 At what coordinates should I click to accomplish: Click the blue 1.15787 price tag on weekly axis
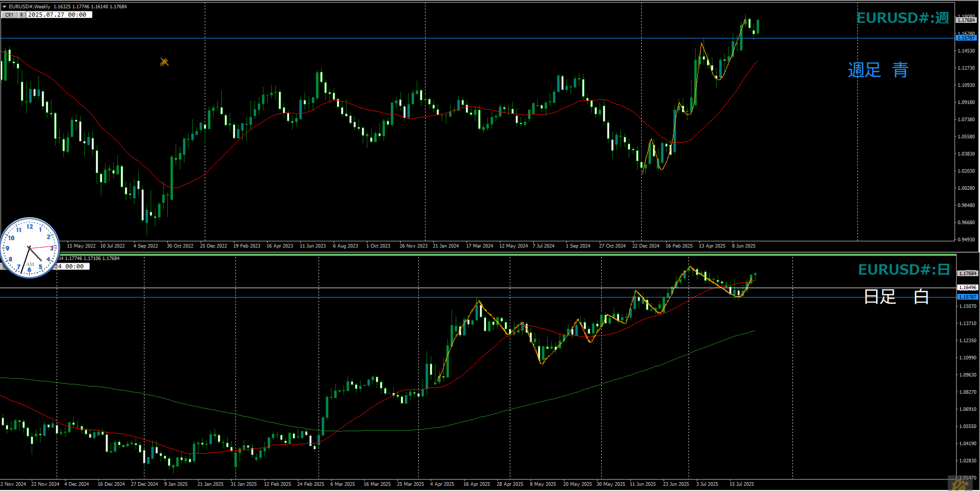[966, 38]
